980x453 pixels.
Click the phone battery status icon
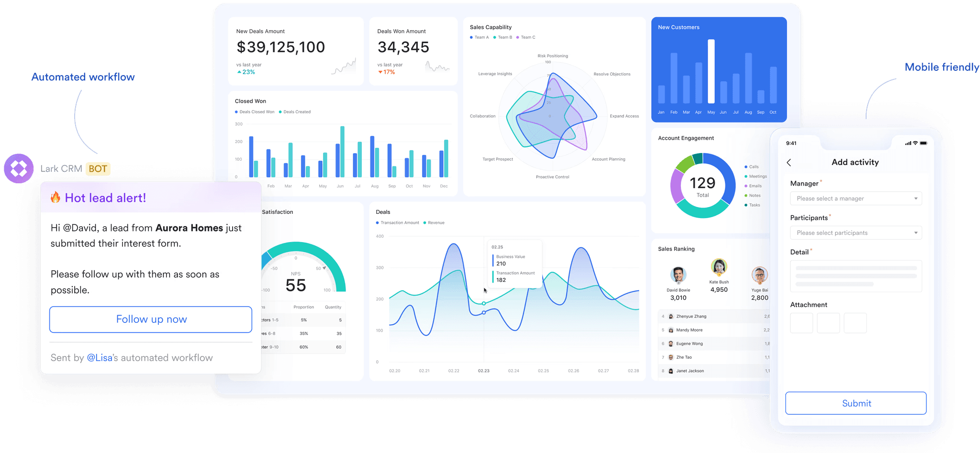coord(924,143)
